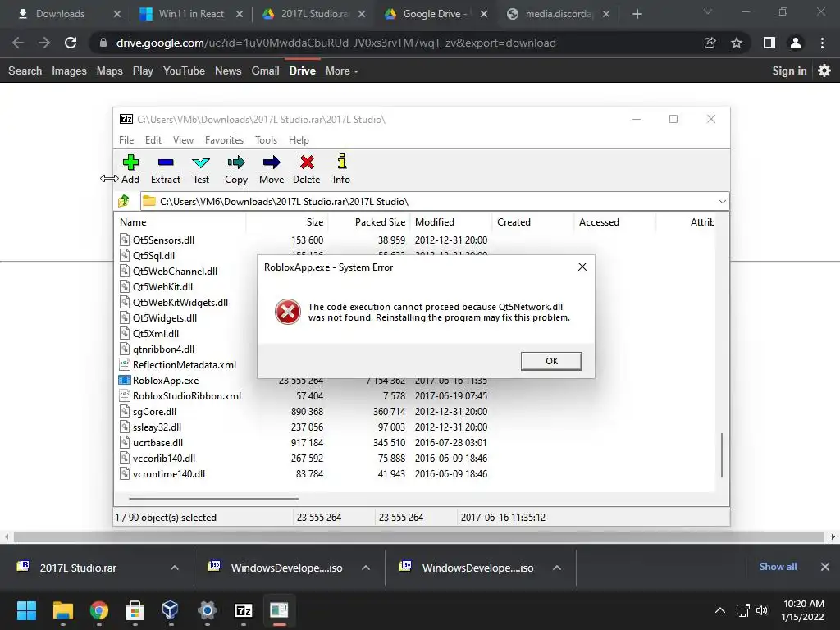This screenshot has width=840, height=630.
Task: Go up one folder level in 7-Zip
Action: [125, 201]
